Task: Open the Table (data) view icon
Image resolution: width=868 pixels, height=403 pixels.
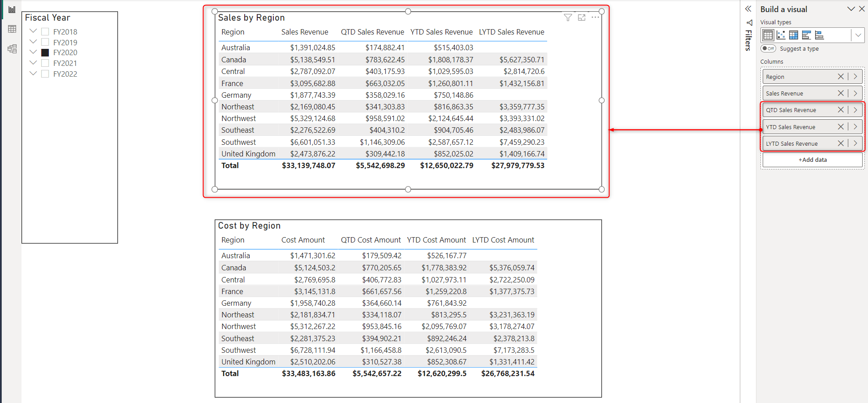Action: [12, 29]
